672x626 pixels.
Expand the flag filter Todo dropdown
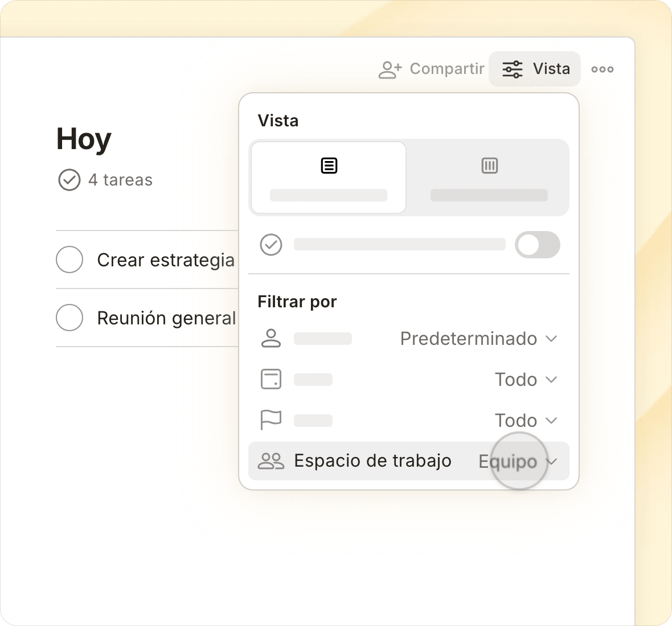[526, 421]
